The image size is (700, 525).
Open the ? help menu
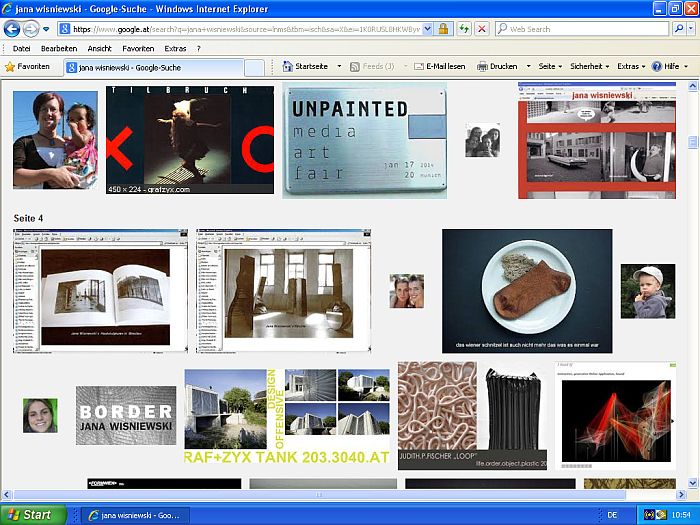199,49
